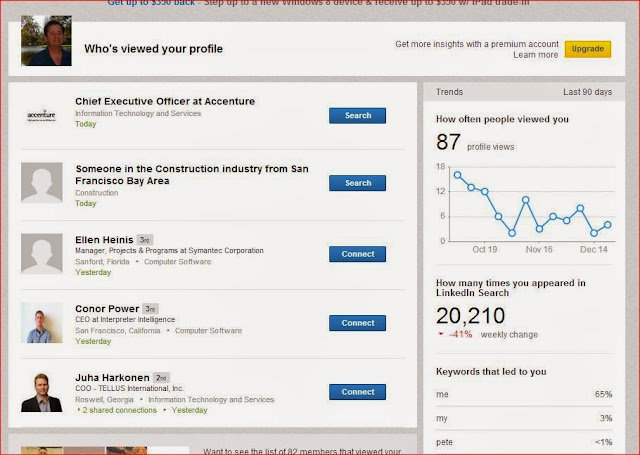
Task: Click the 3% keyword percentage
Action: 606,418
